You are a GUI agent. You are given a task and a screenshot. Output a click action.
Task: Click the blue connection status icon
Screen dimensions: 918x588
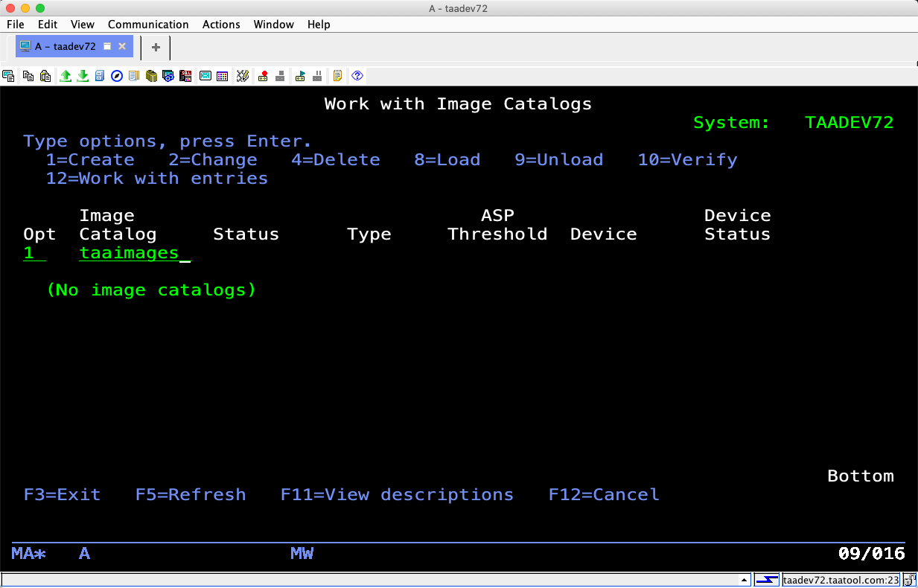[x=767, y=580]
